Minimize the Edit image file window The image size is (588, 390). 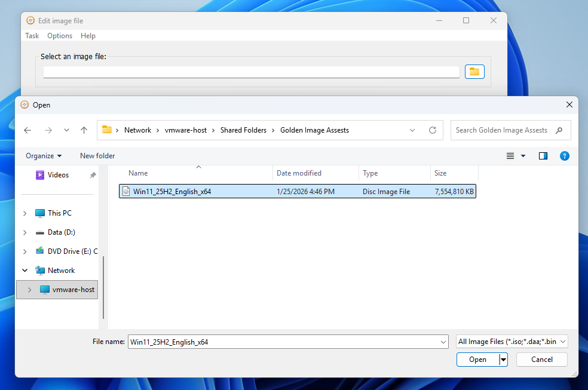439,21
